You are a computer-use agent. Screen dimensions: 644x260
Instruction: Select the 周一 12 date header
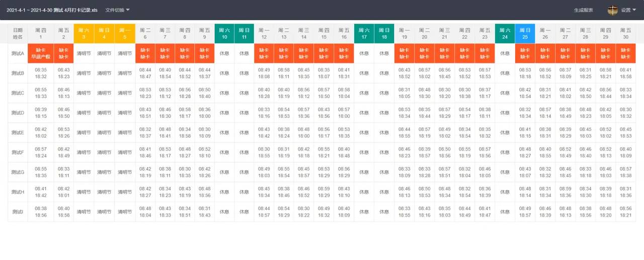[264, 34]
